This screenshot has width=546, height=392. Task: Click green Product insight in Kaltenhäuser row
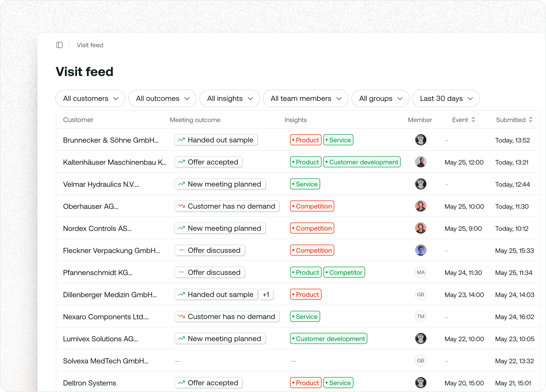click(x=305, y=162)
